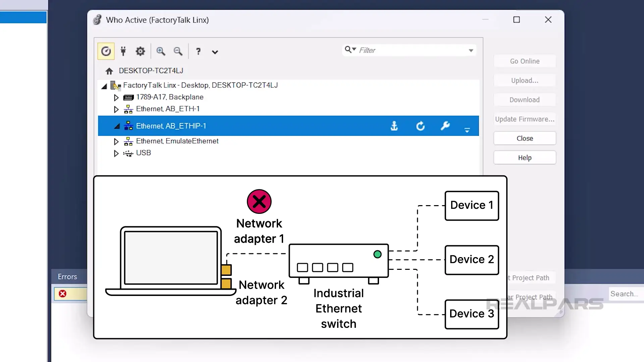Click the network icon beside EmulateEthernet

click(128, 141)
